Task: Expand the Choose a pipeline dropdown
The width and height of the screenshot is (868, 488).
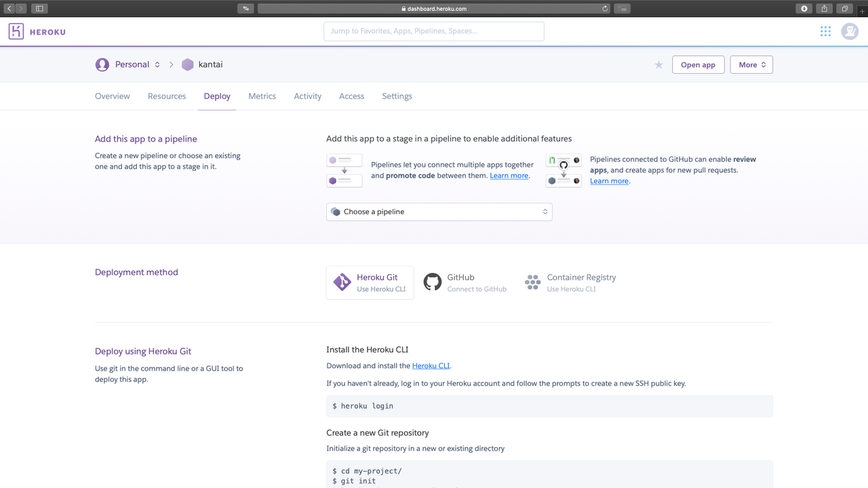Action: [x=439, y=212]
